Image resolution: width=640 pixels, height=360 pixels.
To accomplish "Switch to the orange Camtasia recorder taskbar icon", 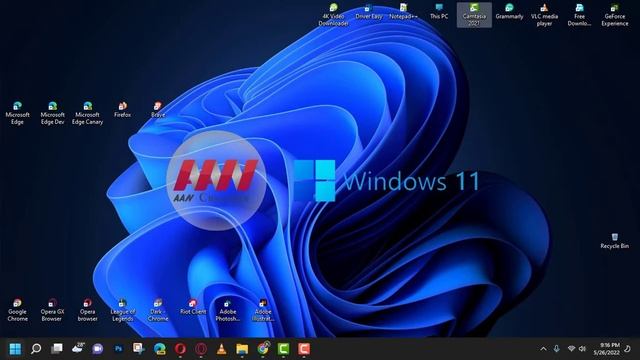I will pyautogui.click(x=304, y=349).
